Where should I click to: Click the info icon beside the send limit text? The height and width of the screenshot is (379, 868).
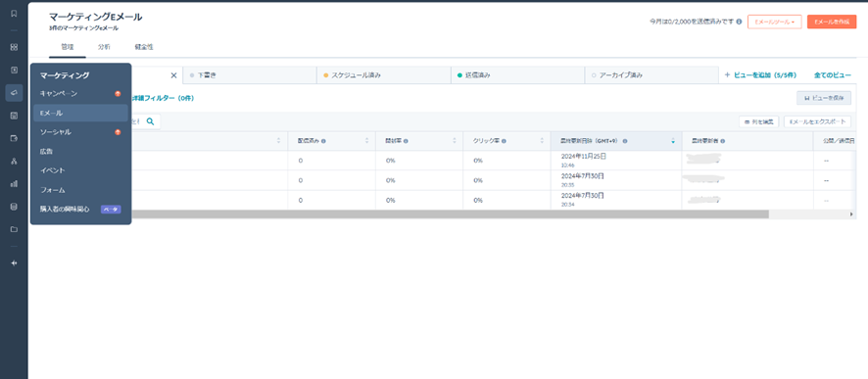tap(739, 23)
